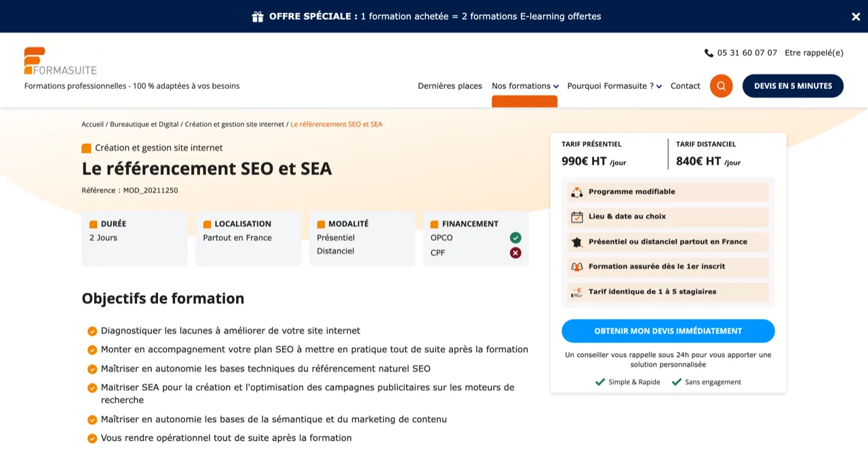
Task: Click the orange category icon above the title
Action: [86, 148]
